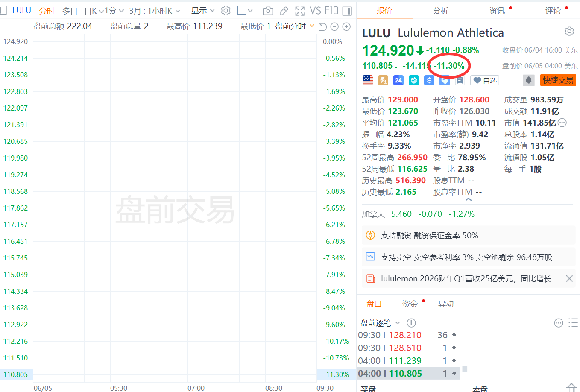580x392 pixels.
Task: Take chart screenshot with camera icon
Action: 268,11
